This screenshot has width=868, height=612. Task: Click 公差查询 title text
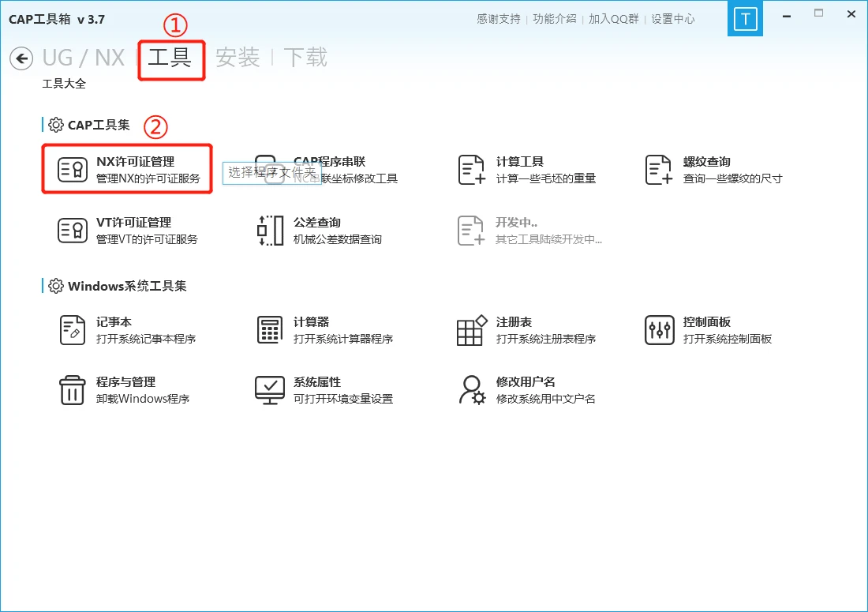tap(317, 223)
